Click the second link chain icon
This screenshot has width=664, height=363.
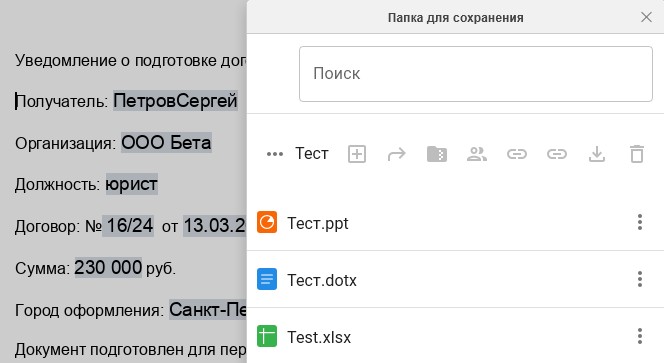point(557,154)
